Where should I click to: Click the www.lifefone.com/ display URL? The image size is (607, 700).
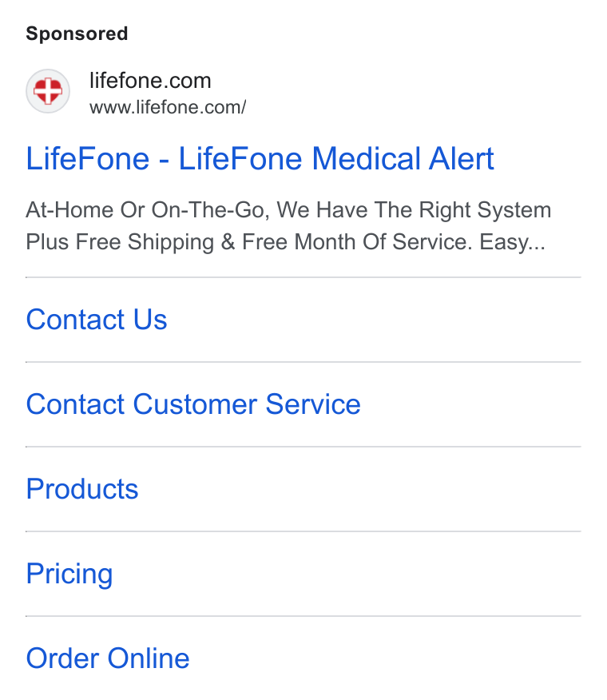coord(168,107)
